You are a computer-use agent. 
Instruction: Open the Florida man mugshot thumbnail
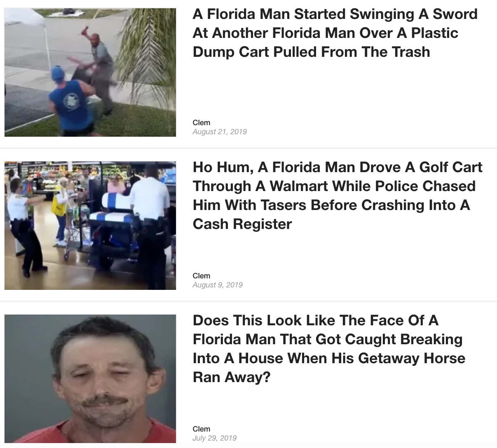coord(90,379)
